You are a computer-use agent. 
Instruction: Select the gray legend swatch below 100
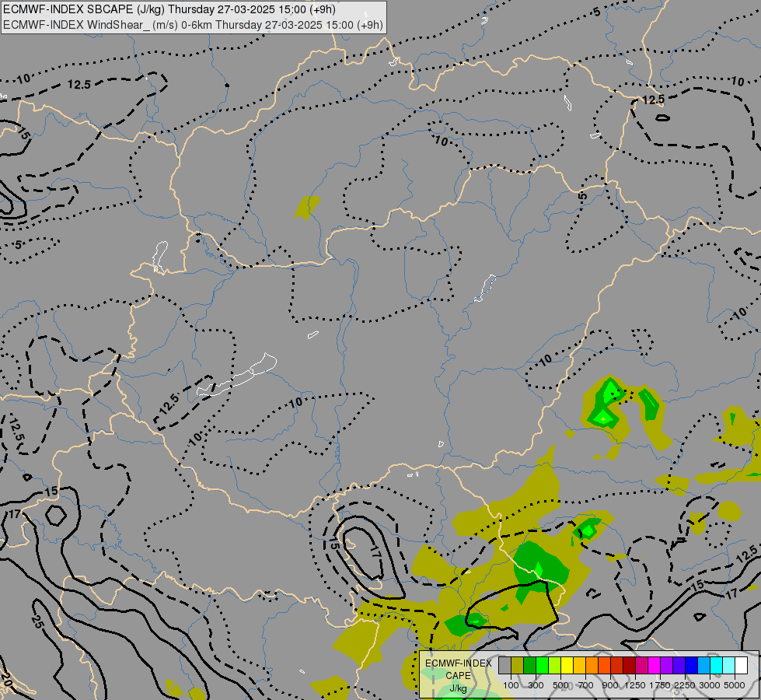coord(504,666)
